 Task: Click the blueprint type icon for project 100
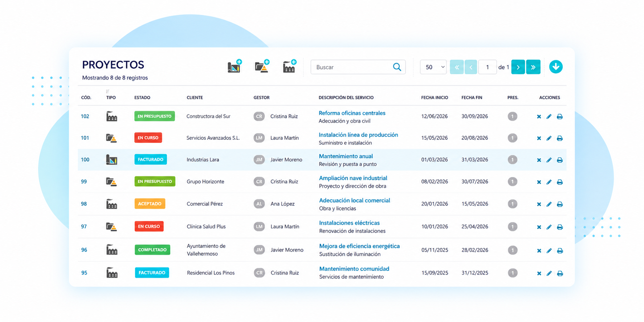tap(111, 160)
